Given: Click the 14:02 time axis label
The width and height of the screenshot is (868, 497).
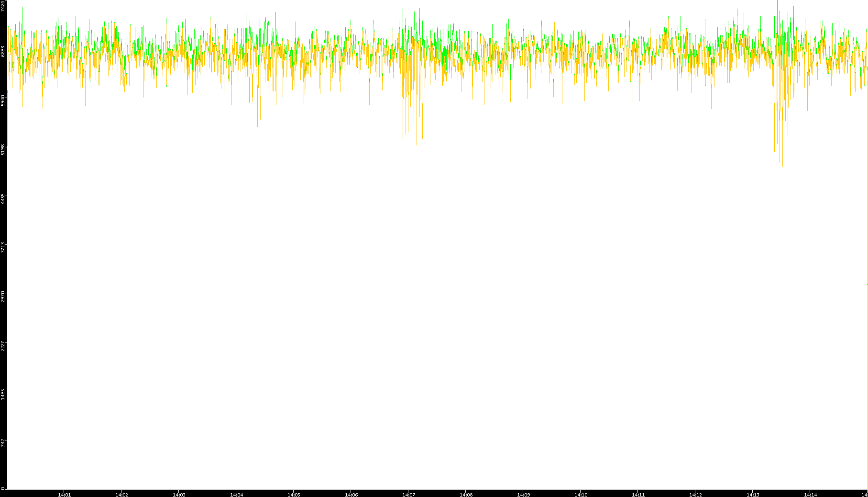Looking at the screenshot, I should [x=121, y=495].
